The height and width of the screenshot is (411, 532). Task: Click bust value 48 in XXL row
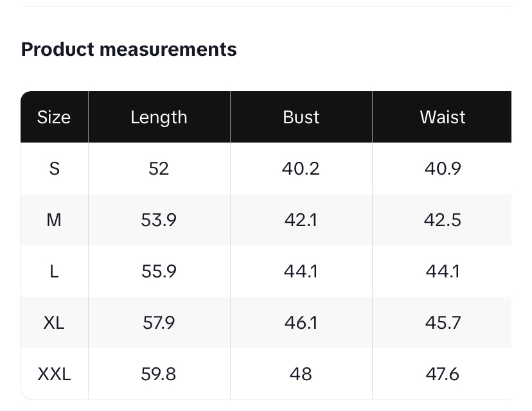click(301, 374)
